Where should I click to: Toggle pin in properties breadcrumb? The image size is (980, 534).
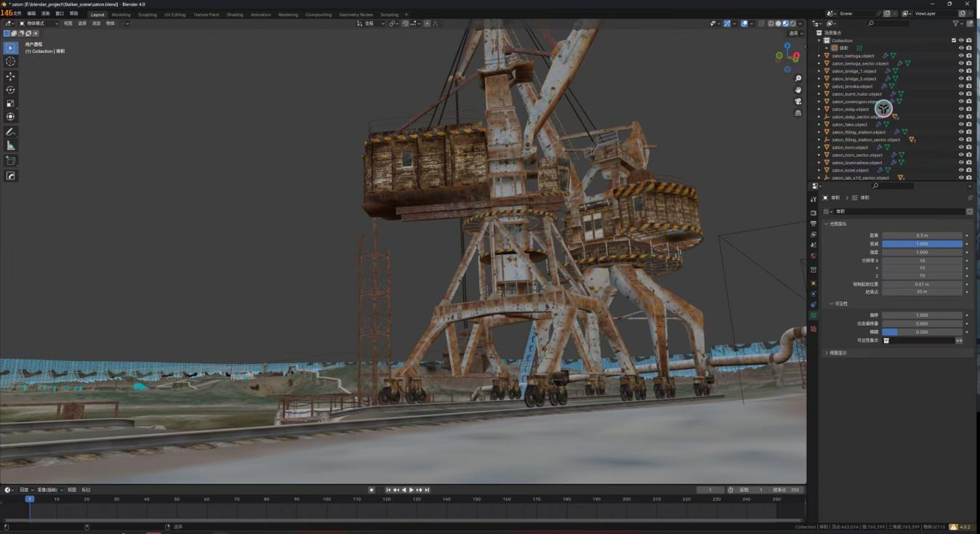tap(970, 198)
